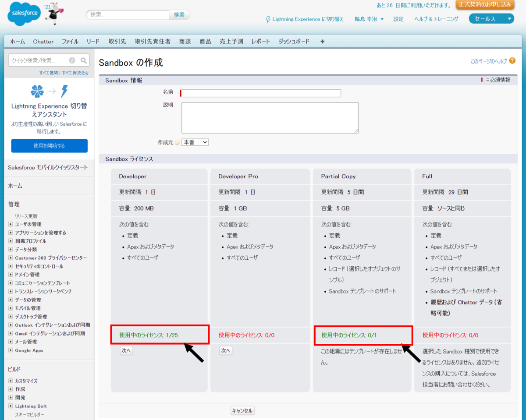Open the 輪島 幸治 user menu
This screenshot has height=420, width=526.
pyautogui.click(x=369, y=19)
